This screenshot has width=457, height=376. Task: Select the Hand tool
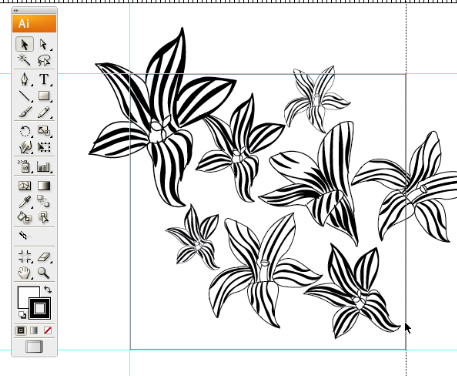pos(24,273)
